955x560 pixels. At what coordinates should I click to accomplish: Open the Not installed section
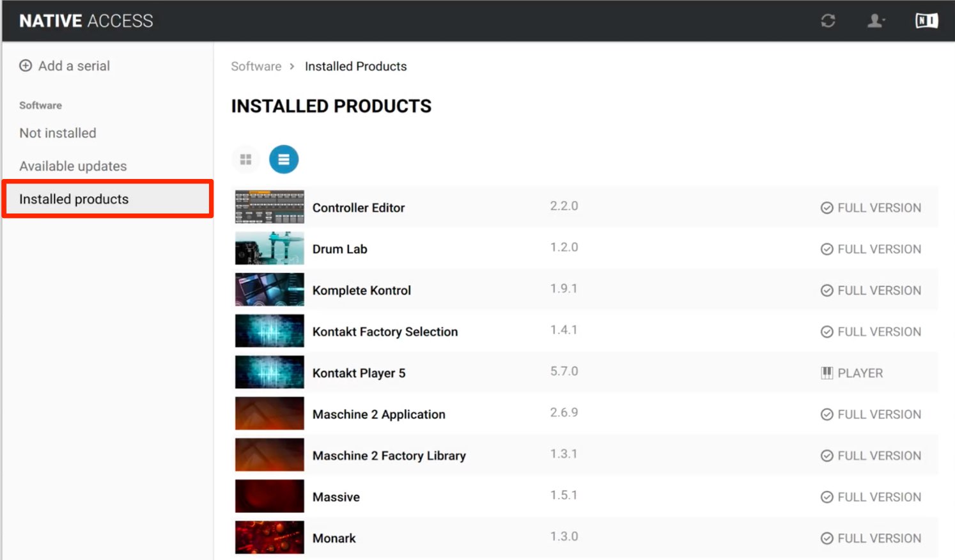tap(58, 133)
